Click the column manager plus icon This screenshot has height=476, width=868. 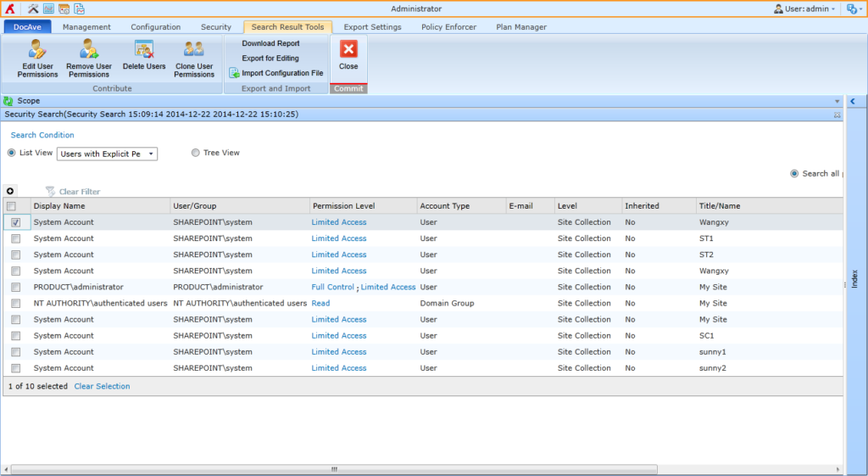tap(10, 191)
